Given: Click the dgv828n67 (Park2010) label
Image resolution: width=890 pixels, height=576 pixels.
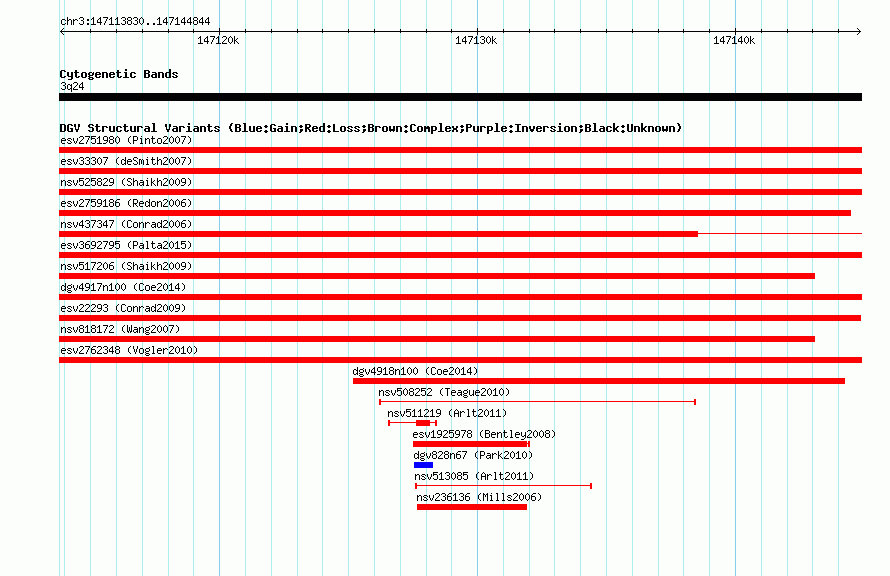Looking at the screenshot, I should (473, 455).
